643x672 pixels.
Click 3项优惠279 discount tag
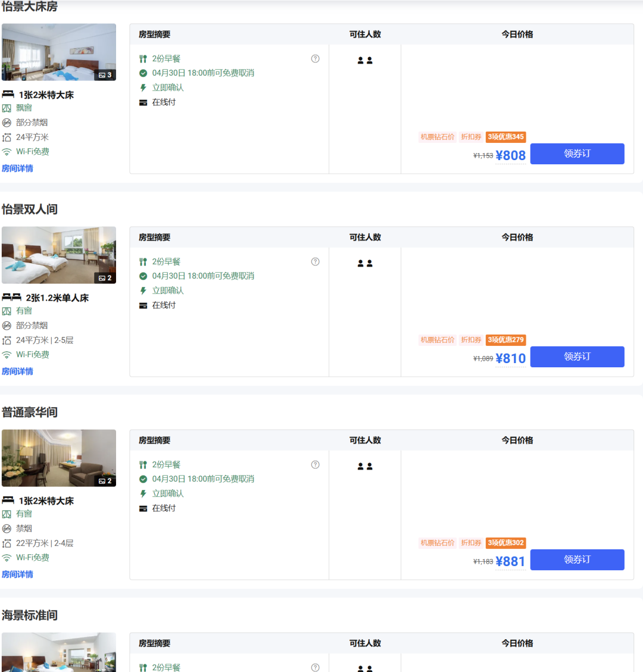[505, 340]
